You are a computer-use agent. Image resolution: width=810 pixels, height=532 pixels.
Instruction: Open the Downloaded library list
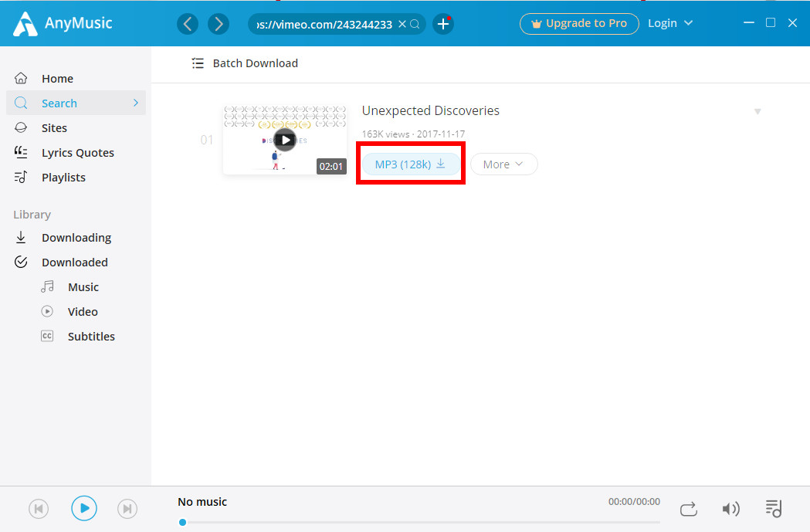pyautogui.click(x=76, y=263)
